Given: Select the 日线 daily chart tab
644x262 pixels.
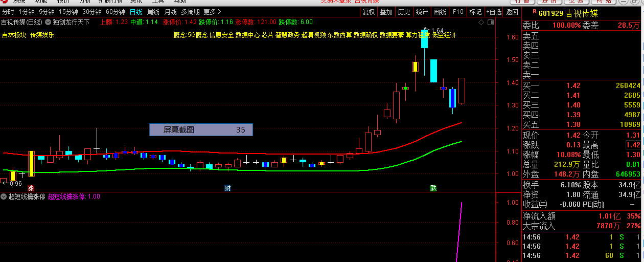Looking at the screenshot, I should coord(136,12).
